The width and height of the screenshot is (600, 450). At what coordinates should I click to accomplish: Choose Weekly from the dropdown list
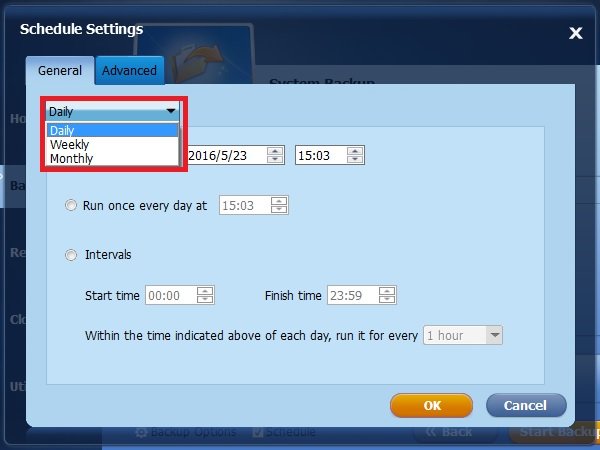click(x=112, y=145)
